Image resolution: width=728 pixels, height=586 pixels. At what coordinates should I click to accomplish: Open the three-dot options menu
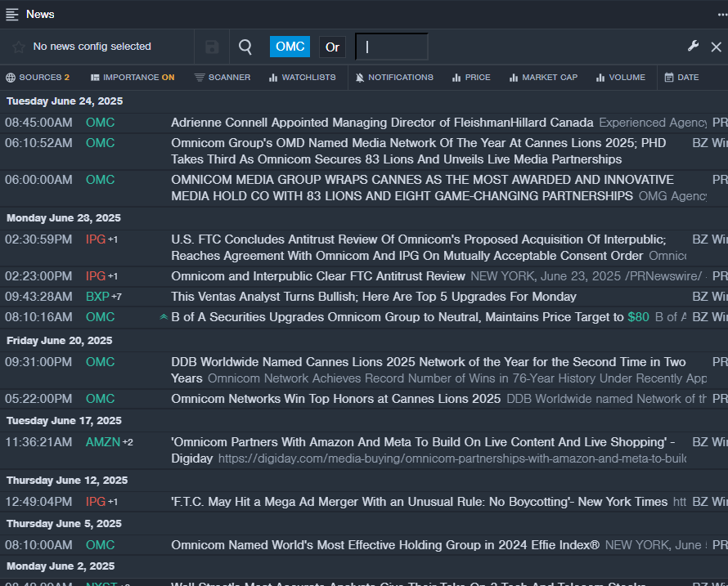click(x=722, y=15)
